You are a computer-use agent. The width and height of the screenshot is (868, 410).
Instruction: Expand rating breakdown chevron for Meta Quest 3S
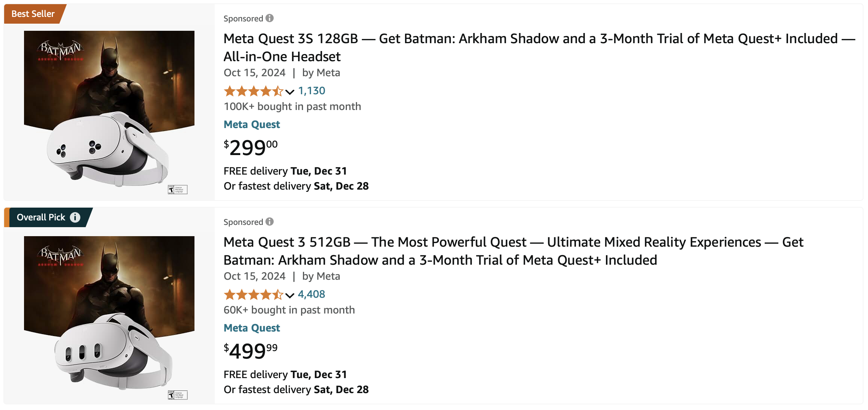coord(289,92)
